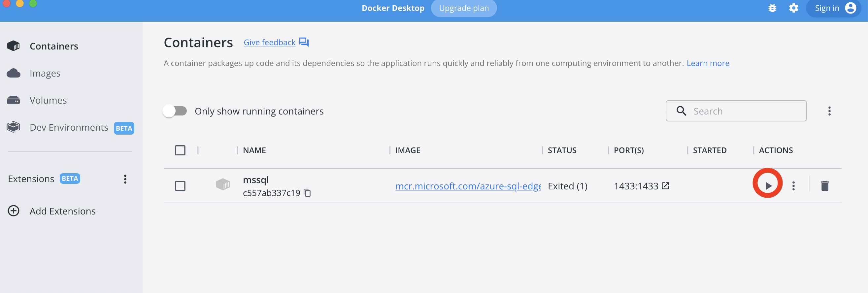The width and height of the screenshot is (868, 293).
Task: Click the mcr.microsoft.com/azure-sql-edge image link
Action: pyautogui.click(x=468, y=186)
